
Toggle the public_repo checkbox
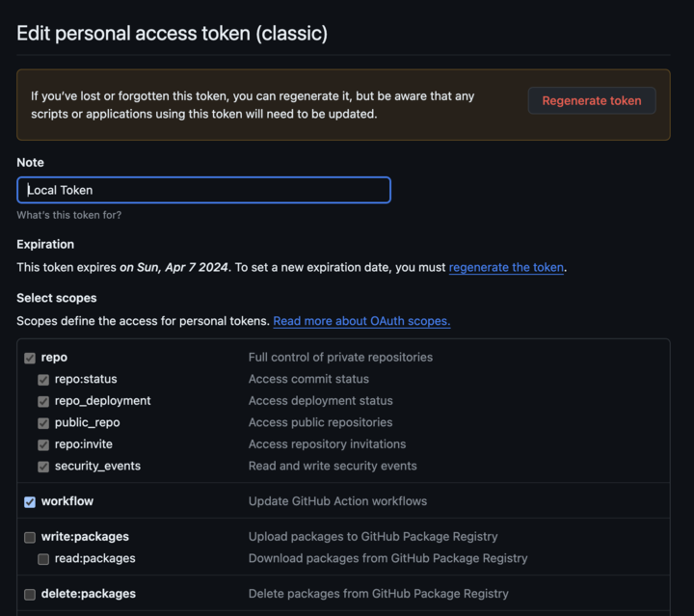[x=43, y=423]
